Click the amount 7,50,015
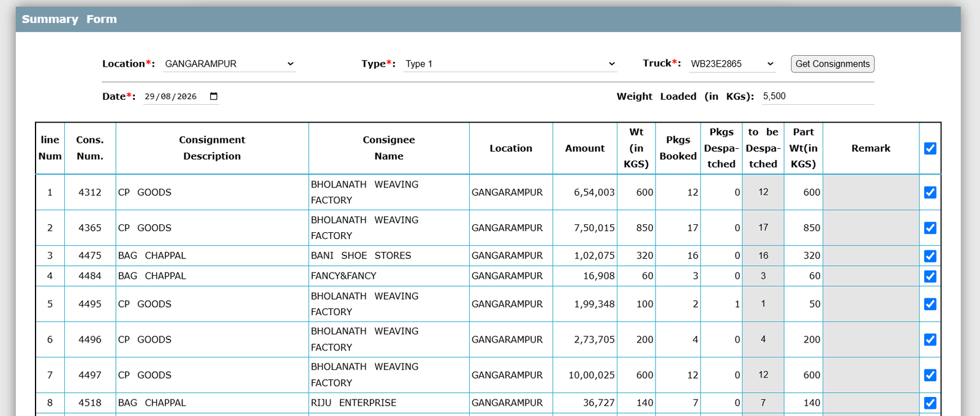 coord(594,228)
